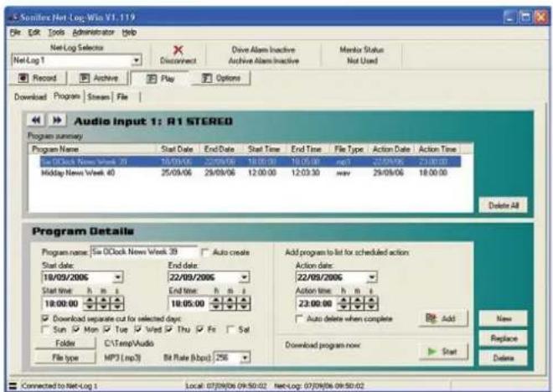
Task: Click the Add scheduled action button
Action: click(x=443, y=318)
